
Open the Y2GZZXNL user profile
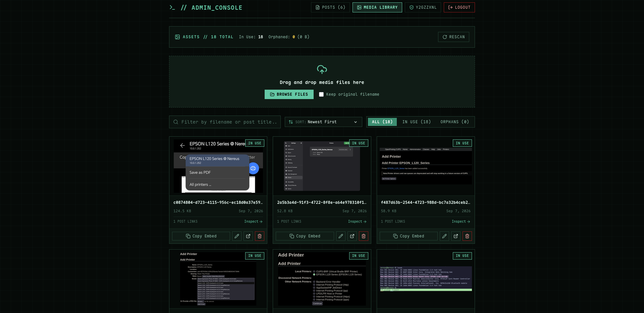423,7
